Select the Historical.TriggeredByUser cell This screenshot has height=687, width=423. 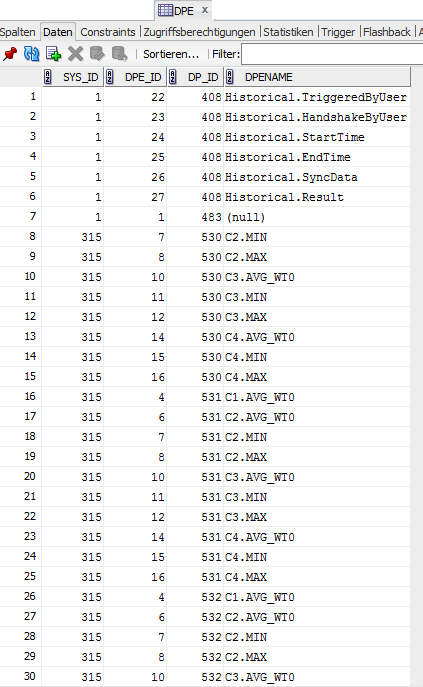pos(316,97)
